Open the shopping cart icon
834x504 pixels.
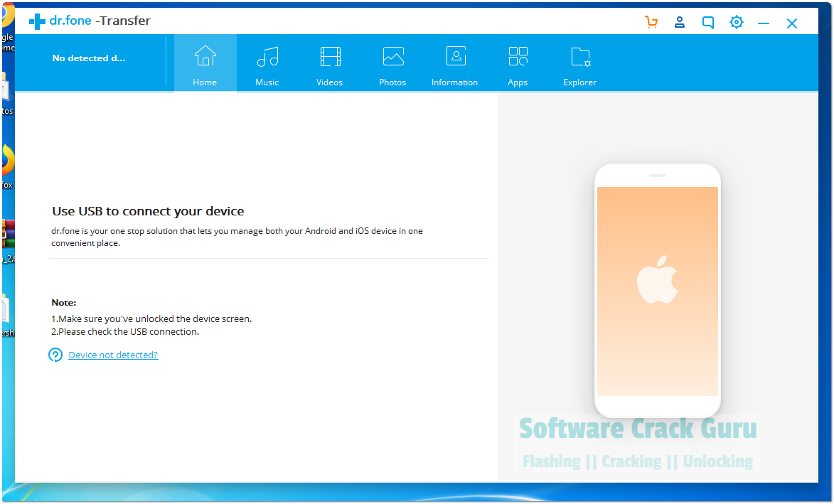pos(651,22)
